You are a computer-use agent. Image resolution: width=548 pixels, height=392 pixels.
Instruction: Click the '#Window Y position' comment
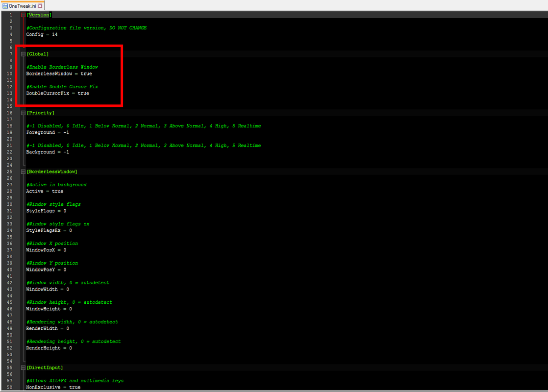tap(52, 263)
